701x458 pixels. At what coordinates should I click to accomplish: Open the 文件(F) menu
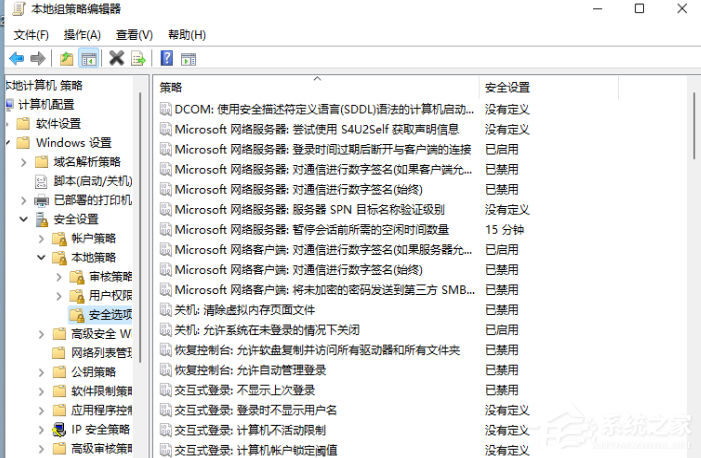31,35
